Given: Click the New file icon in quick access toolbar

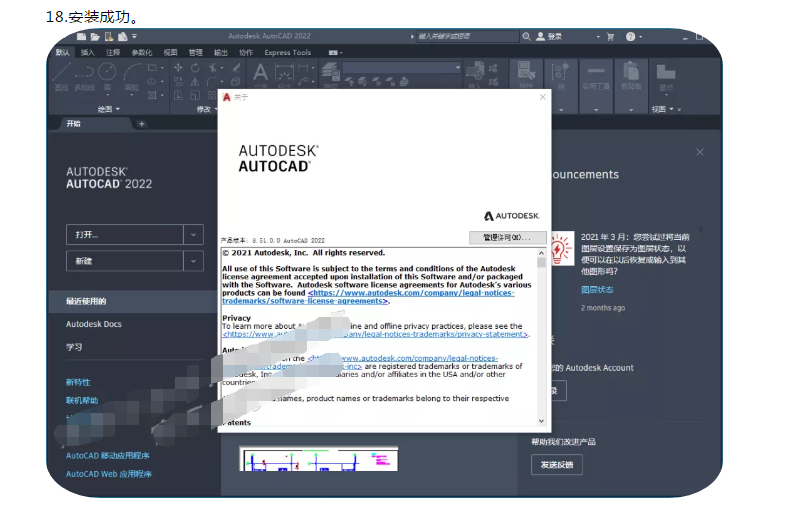Looking at the screenshot, I should [81, 37].
